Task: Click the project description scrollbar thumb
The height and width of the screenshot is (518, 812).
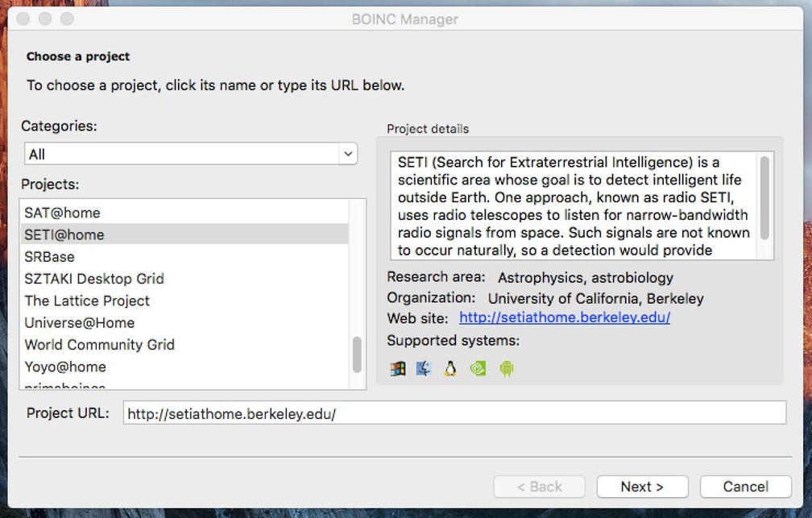Action: tap(764, 198)
